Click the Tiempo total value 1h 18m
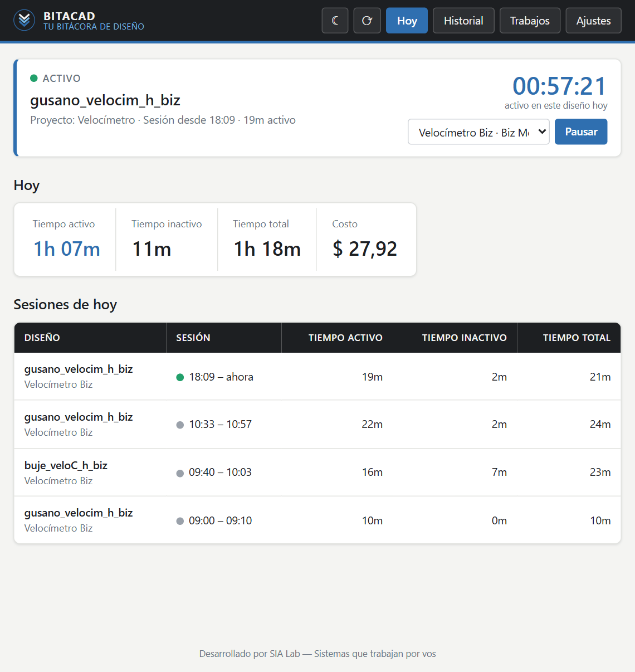This screenshot has height=672, width=635. (267, 249)
